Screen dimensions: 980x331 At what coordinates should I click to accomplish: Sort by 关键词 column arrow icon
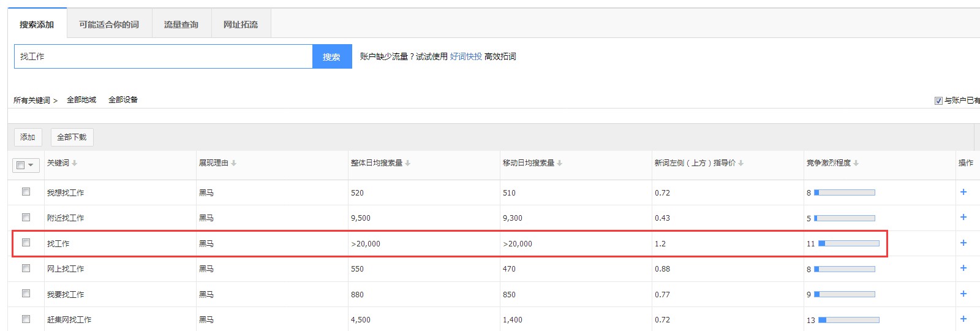coord(75,163)
